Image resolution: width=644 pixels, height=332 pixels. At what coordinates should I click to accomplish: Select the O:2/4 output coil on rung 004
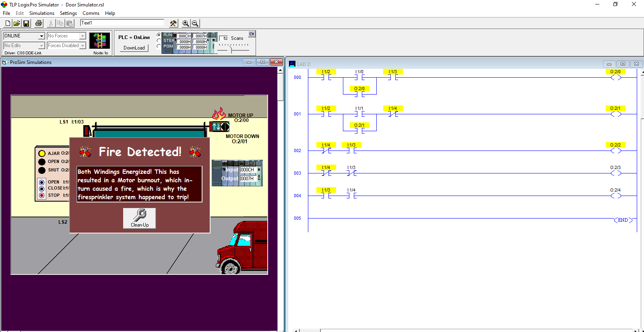click(x=615, y=193)
